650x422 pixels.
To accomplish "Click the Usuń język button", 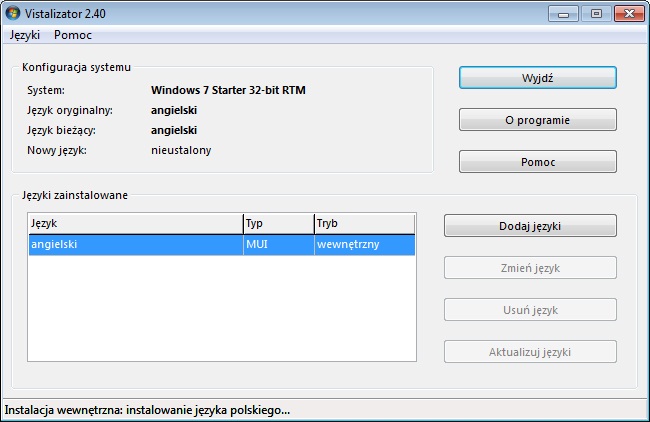I will coord(529,310).
